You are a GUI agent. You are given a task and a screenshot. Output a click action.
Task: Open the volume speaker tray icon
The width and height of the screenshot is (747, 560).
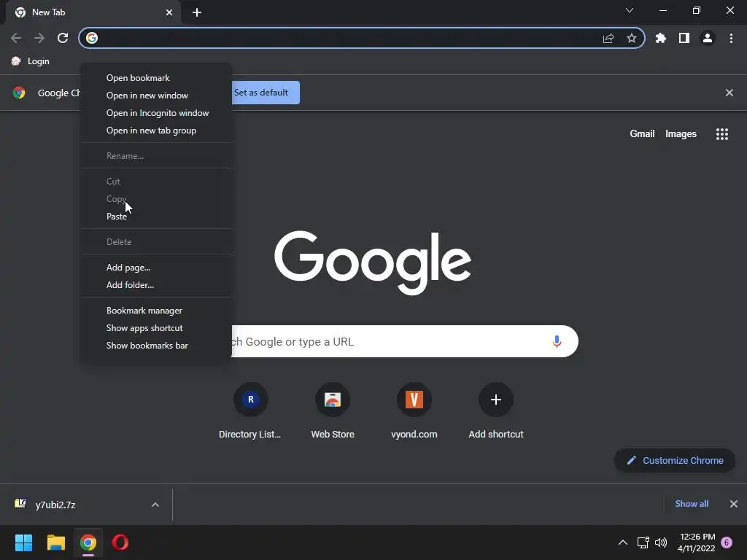click(661, 542)
